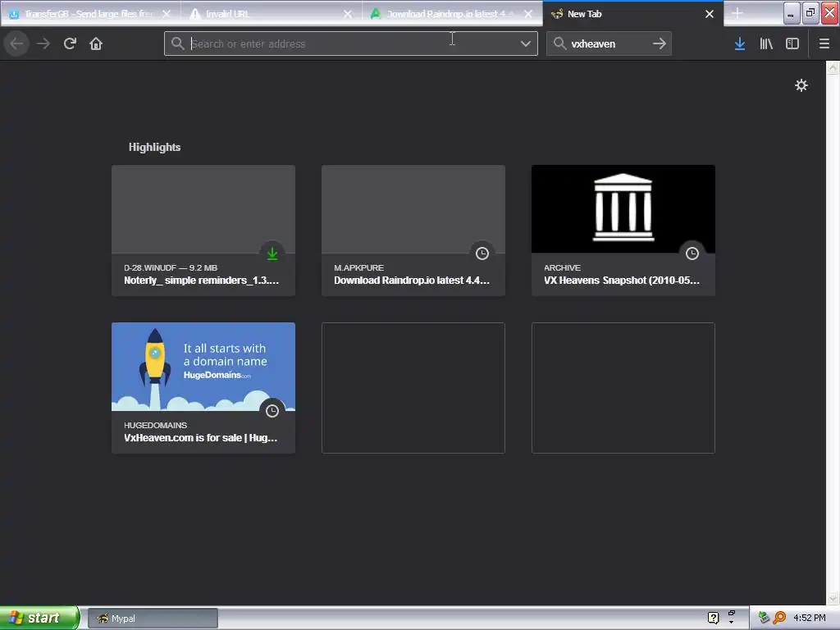Open the hamburger application menu
The width and height of the screenshot is (840, 630).
(x=824, y=43)
